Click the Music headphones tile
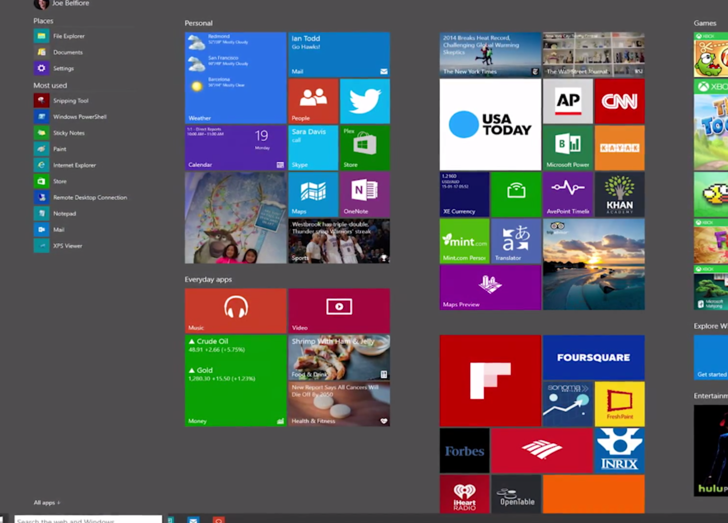 point(235,310)
